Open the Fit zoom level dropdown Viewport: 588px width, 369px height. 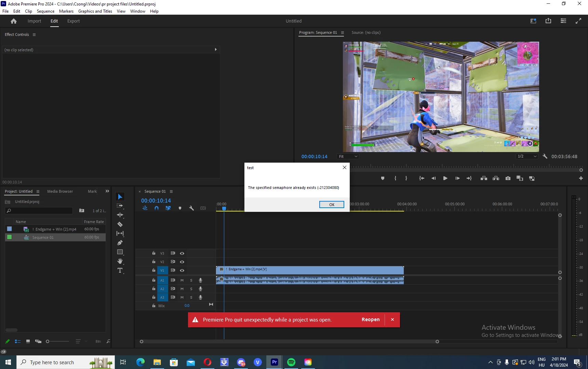click(x=348, y=156)
